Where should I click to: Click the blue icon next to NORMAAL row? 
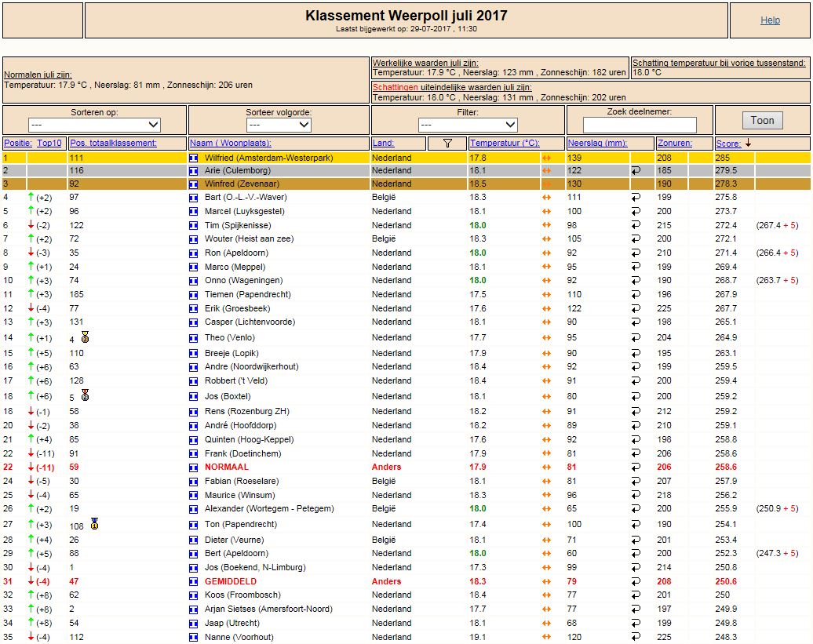(x=194, y=468)
